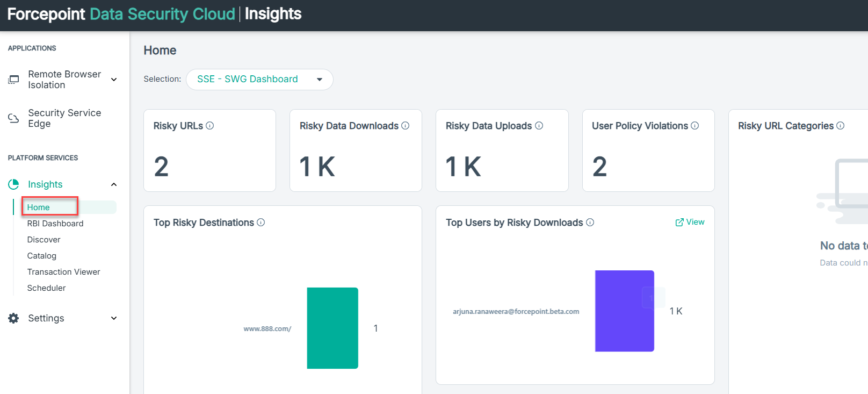
Task: Click info icon next to Risky URLs
Action: (210, 126)
